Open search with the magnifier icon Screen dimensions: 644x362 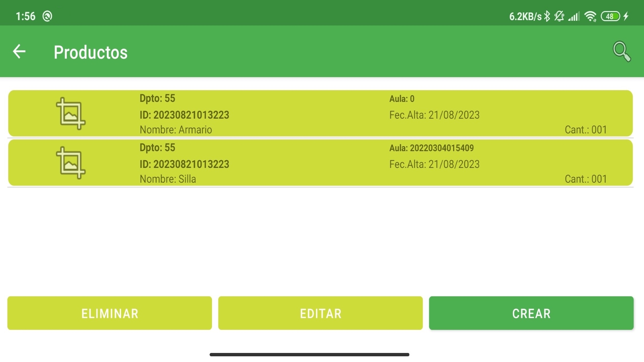tap(622, 52)
